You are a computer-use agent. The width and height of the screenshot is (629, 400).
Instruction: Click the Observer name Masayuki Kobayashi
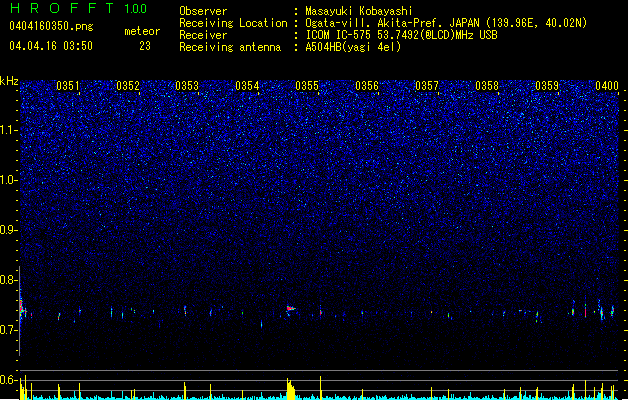[x=359, y=11]
